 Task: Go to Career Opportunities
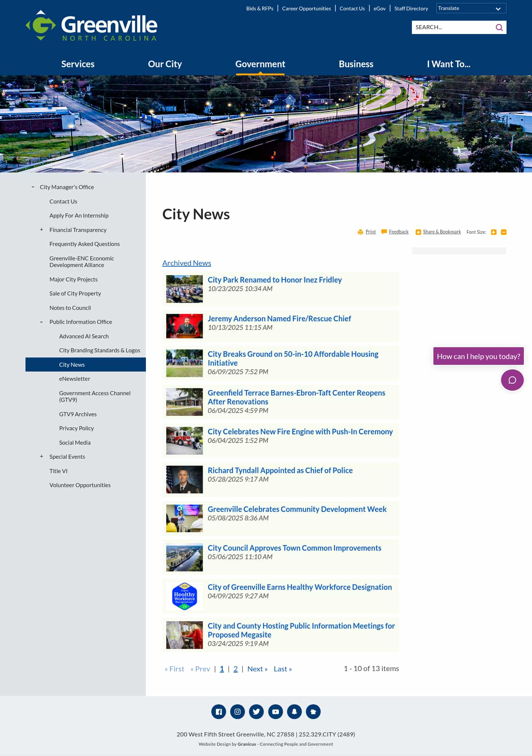[x=306, y=8]
